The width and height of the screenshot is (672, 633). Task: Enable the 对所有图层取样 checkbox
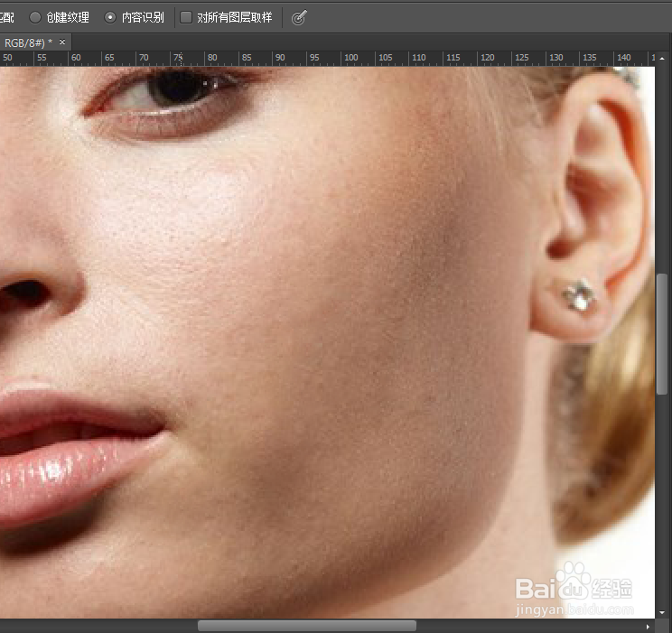[x=185, y=17]
